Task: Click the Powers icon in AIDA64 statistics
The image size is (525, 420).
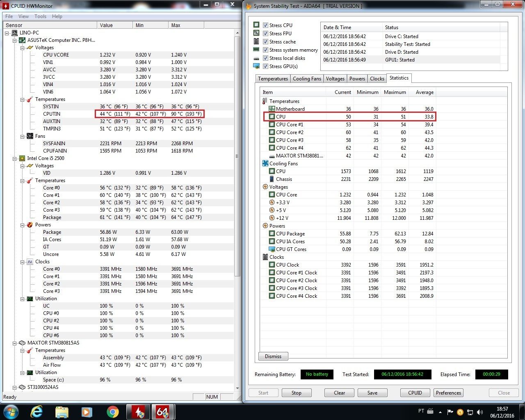Action: [265, 226]
